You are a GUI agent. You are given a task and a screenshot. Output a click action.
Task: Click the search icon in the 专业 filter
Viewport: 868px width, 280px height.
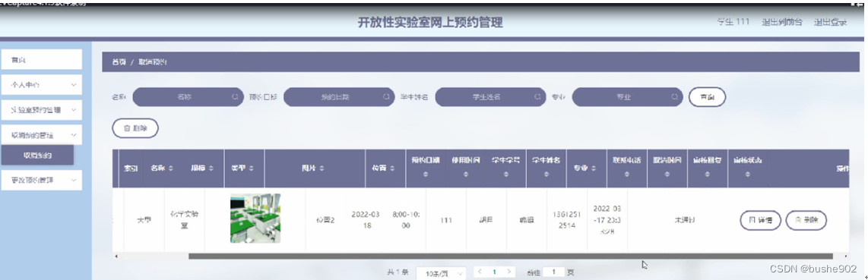tap(674, 96)
